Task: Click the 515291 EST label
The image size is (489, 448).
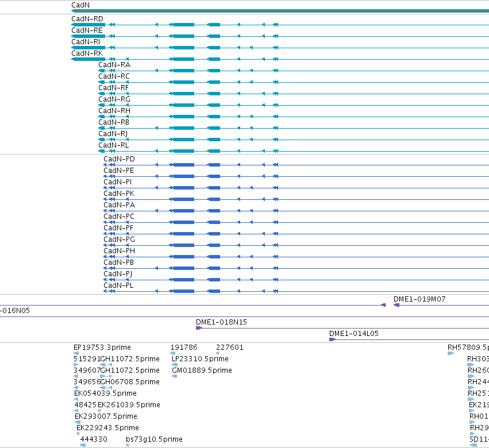Action: tap(87, 359)
